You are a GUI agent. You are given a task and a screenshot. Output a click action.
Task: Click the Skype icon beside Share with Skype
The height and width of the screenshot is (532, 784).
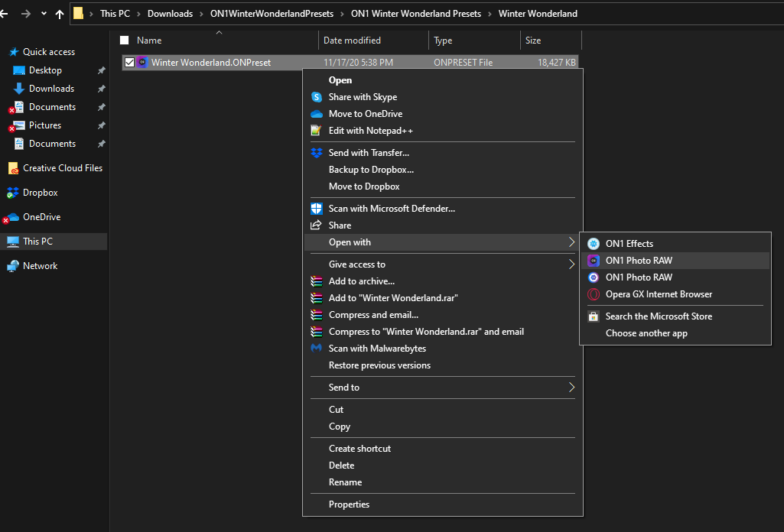click(317, 97)
